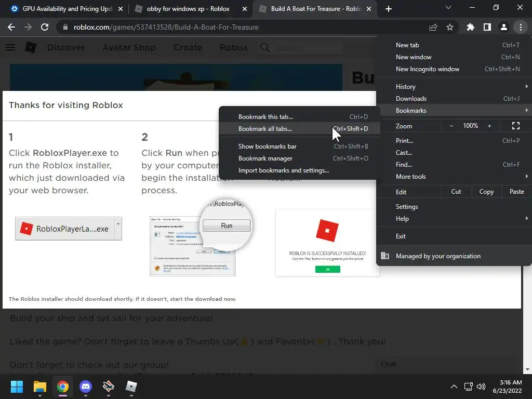
Task: Select Find in the Chrome menu
Action: click(454, 165)
